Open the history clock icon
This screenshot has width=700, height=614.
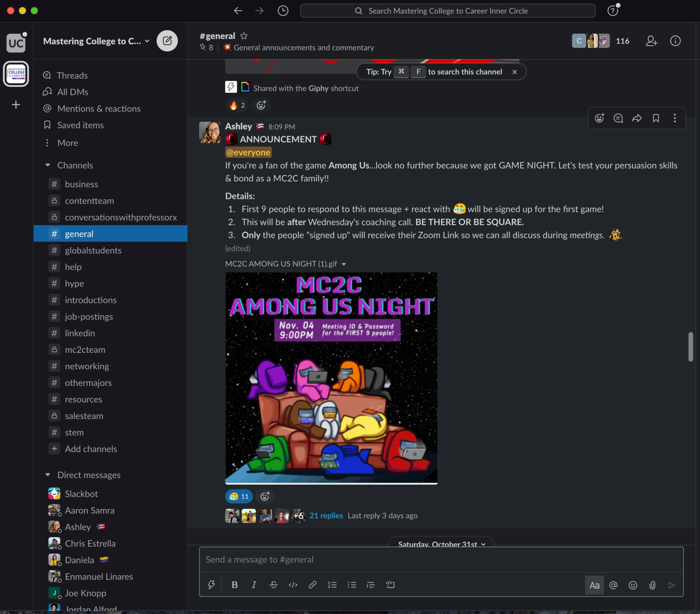(x=283, y=11)
